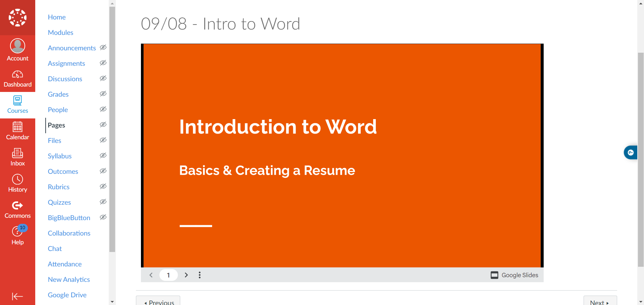
Task: Open Canvas Commons
Action: 17,210
